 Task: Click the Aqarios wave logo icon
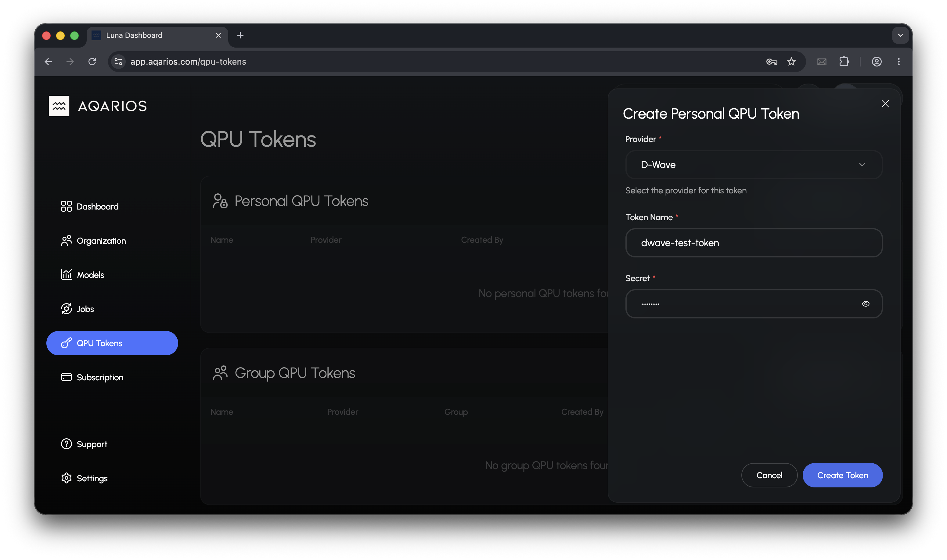(59, 106)
